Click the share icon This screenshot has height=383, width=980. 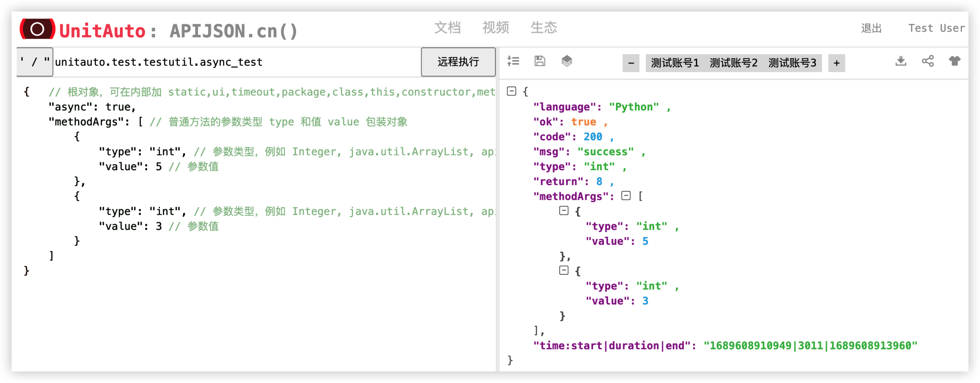point(928,61)
